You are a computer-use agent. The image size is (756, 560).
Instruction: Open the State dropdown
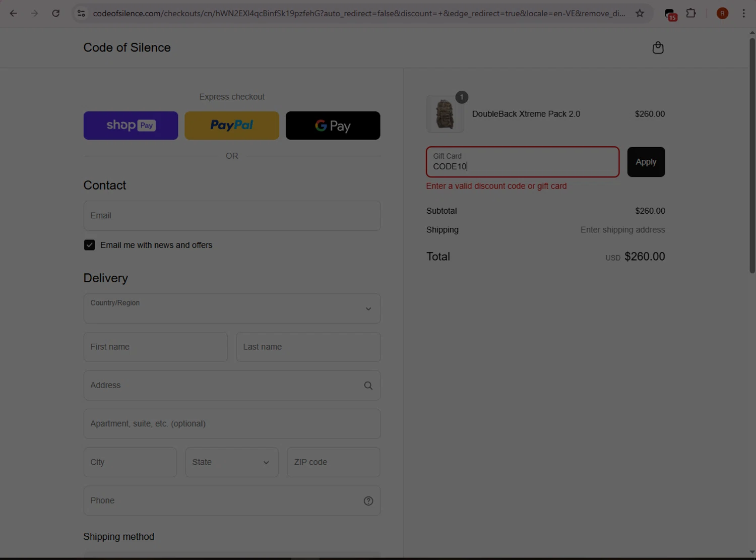(232, 462)
